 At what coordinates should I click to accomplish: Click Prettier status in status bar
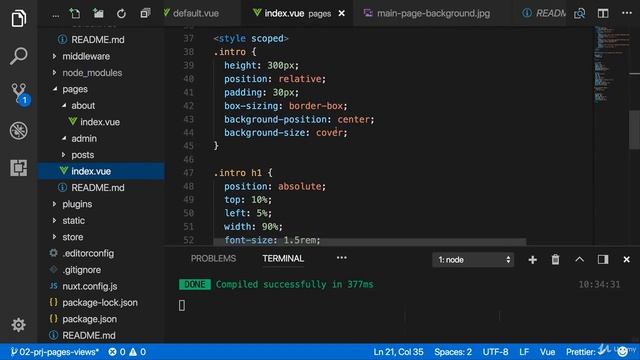(580, 352)
